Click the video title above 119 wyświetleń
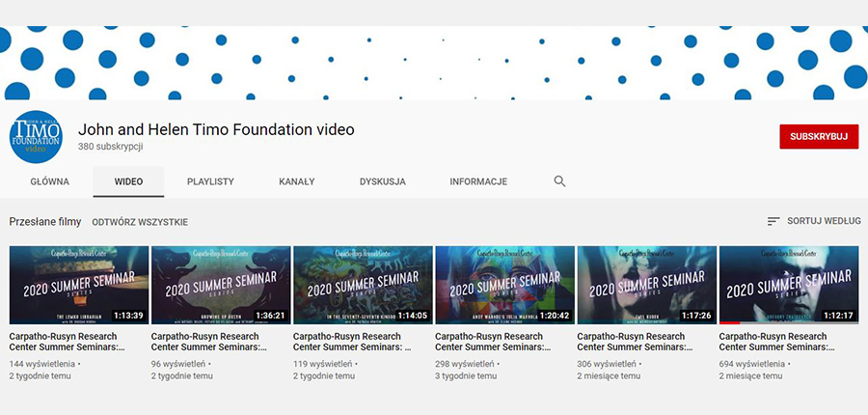 point(352,342)
